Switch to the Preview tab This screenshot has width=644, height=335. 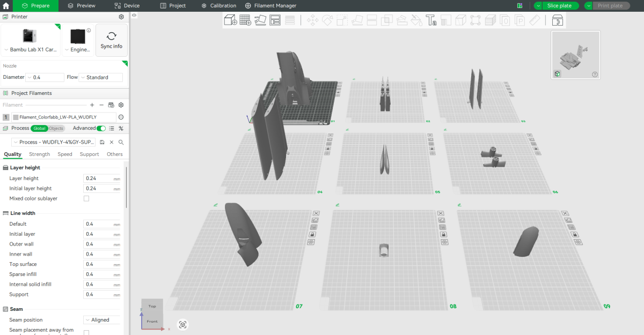pos(82,6)
